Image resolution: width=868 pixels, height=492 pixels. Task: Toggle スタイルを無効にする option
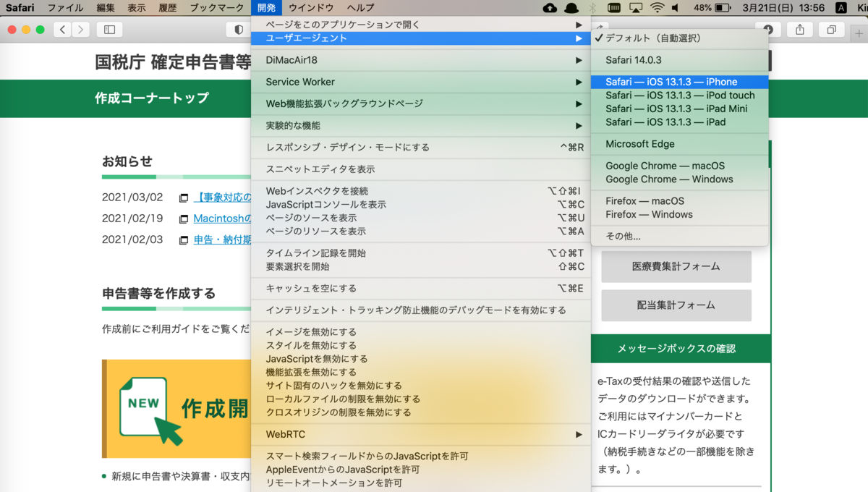pyautogui.click(x=421, y=345)
